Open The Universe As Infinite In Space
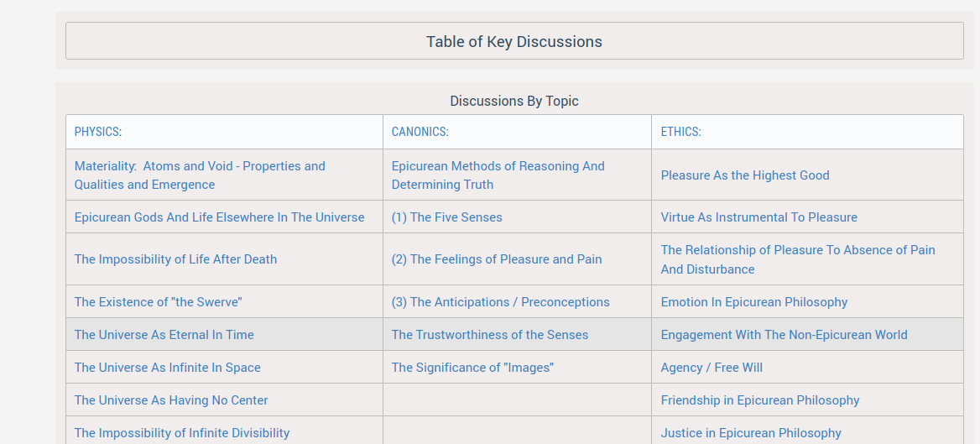980x444 pixels. click(167, 368)
